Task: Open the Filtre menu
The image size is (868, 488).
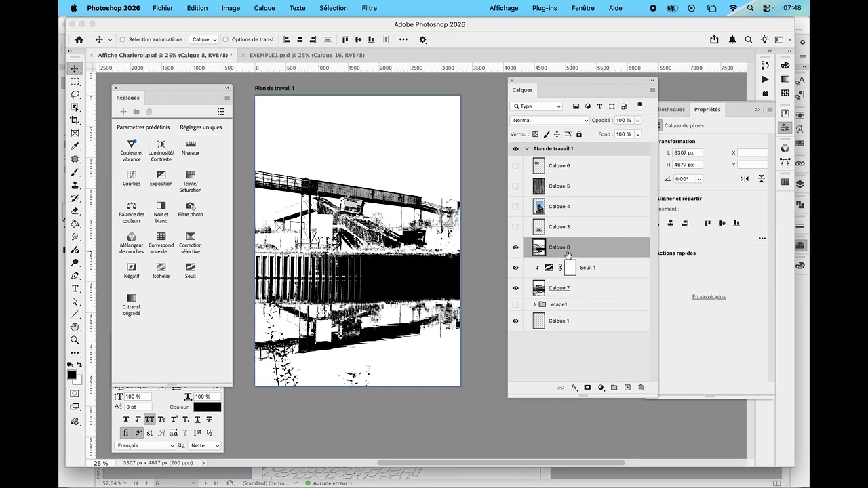Action: point(370,8)
